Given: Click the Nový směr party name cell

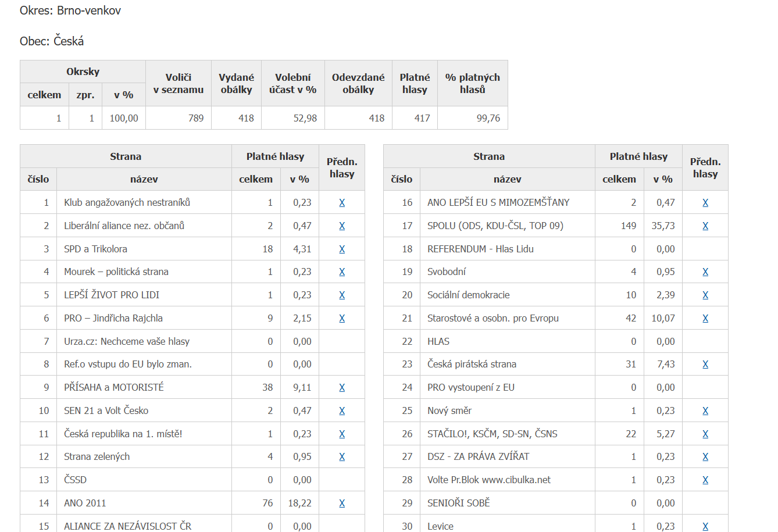Looking at the screenshot, I should coord(449,410).
